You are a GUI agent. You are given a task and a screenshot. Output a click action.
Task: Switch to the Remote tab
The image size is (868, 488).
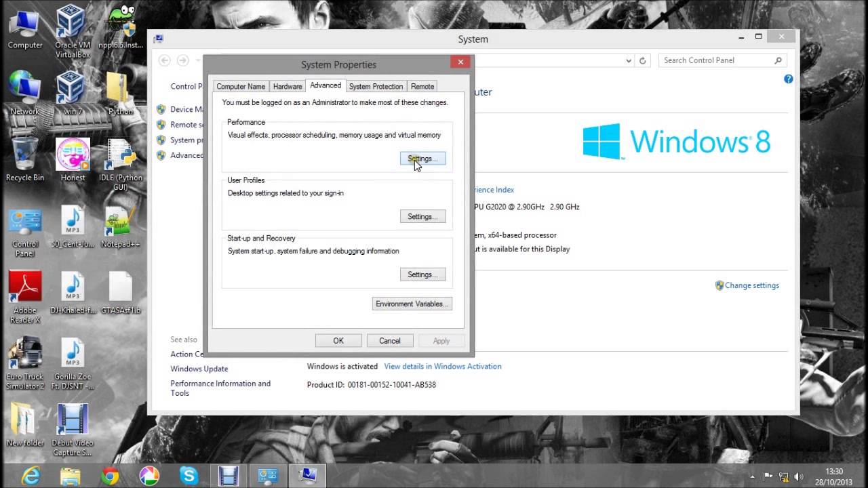[x=422, y=87]
